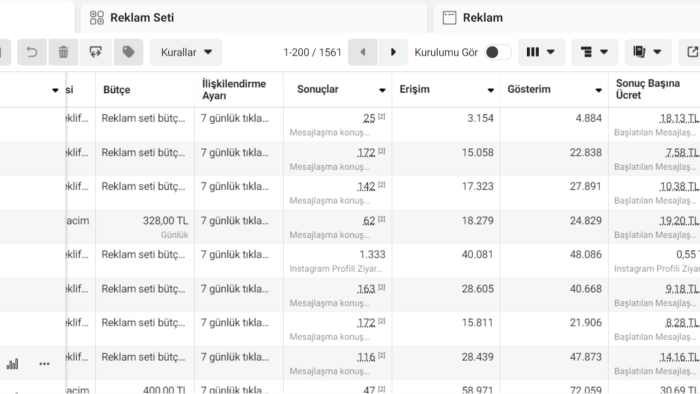Click cost value 18,13 TL
This screenshot has width=700, height=394.
click(x=679, y=118)
